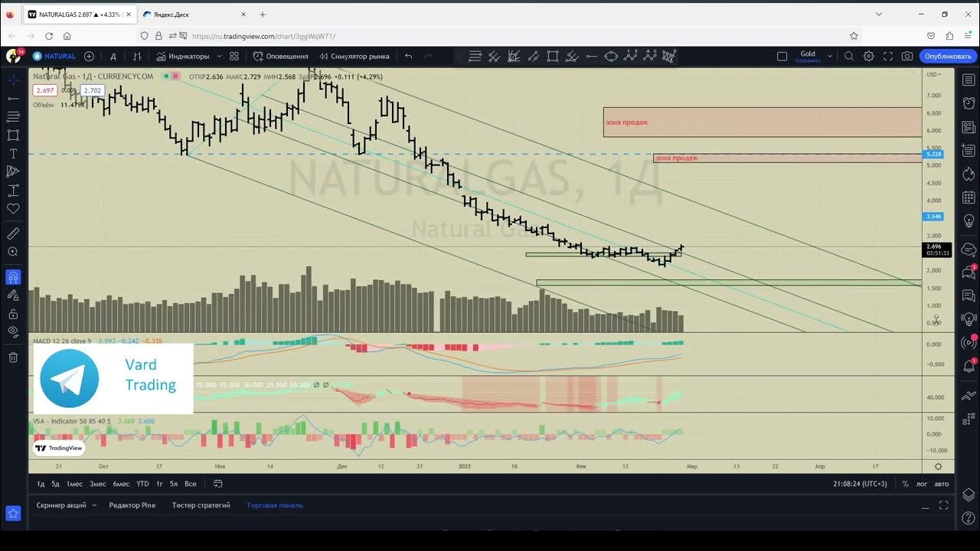This screenshot has height=551, width=980.
Task: Open Редактор Pine tab
Action: point(132,505)
